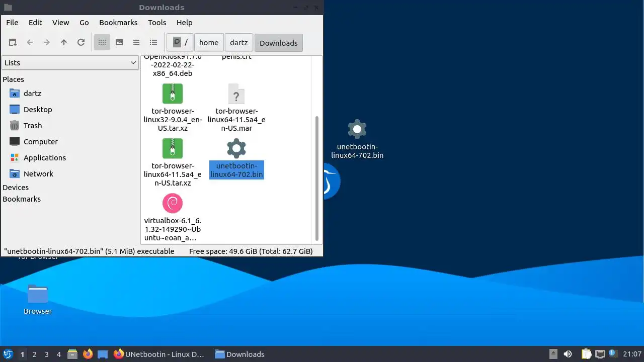Switch to workspace 2
Screen dimensions: 644x362
[x=34, y=354]
